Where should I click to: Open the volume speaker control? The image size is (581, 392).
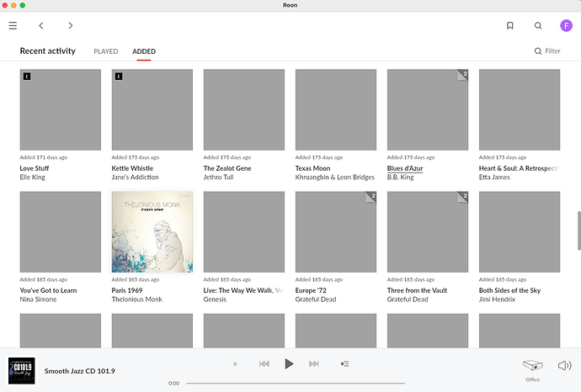click(564, 365)
